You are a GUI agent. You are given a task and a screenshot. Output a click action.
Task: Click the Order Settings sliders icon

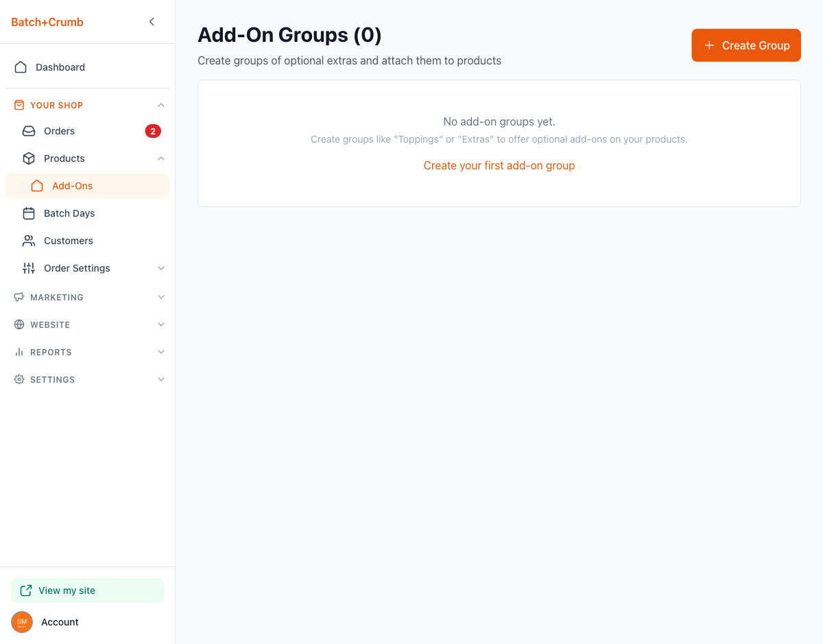coord(29,268)
